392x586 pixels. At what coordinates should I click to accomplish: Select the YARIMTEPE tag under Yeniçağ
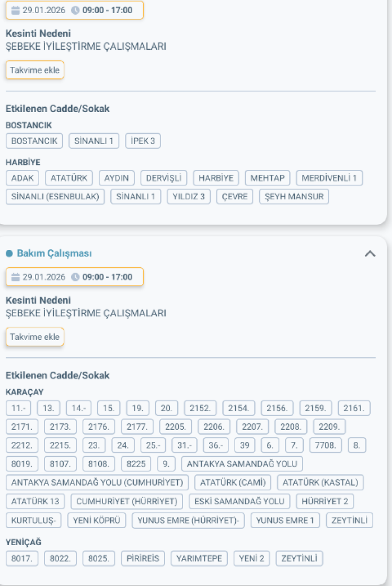tap(199, 558)
